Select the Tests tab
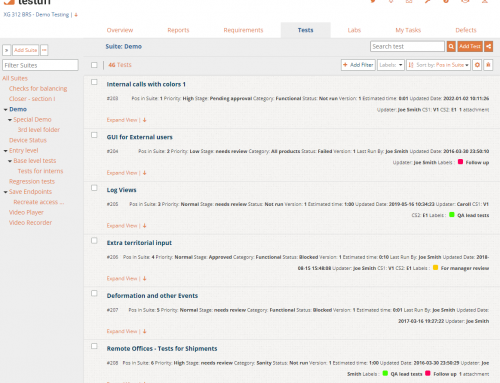500x383 pixels. pyautogui.click(x=305, y=30)
